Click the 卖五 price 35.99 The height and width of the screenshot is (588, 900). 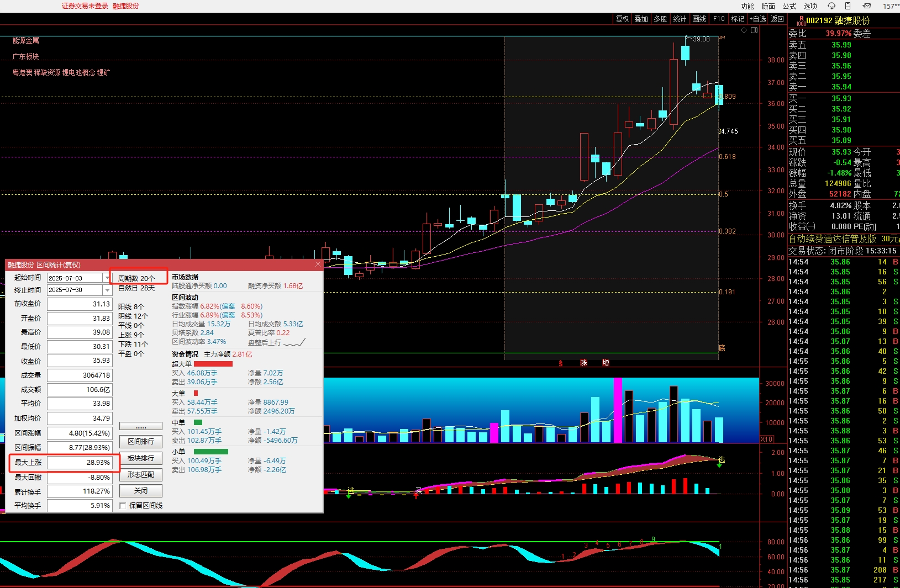pyautogui.click(x=841, y=45)
